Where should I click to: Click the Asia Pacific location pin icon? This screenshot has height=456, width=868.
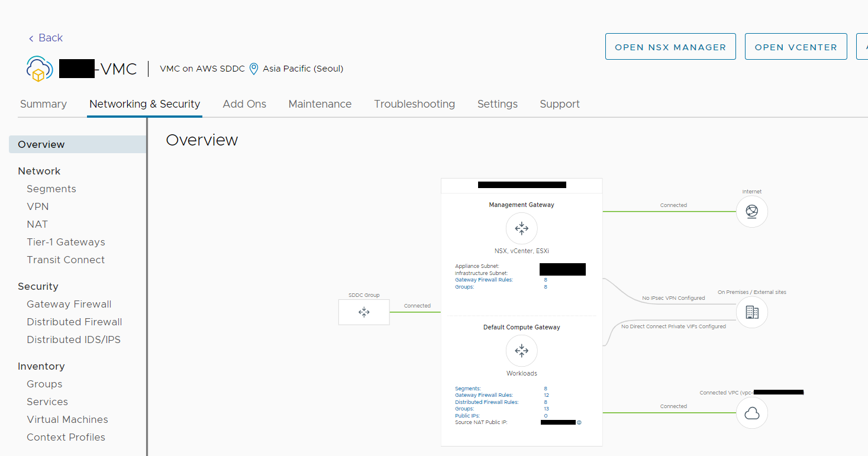click(254, 69)
